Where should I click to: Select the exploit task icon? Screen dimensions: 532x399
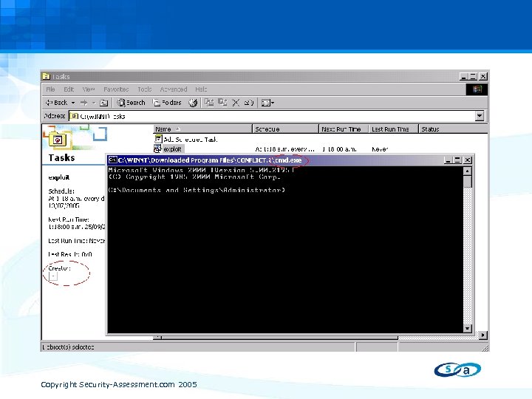[x=158, y=149]
